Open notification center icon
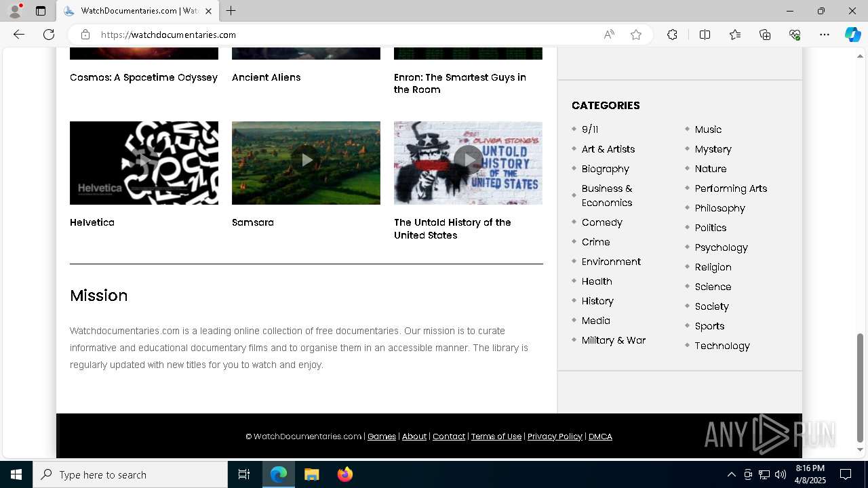Image resolution: width=868 pixels, height=488 pixels. (846, 474)
